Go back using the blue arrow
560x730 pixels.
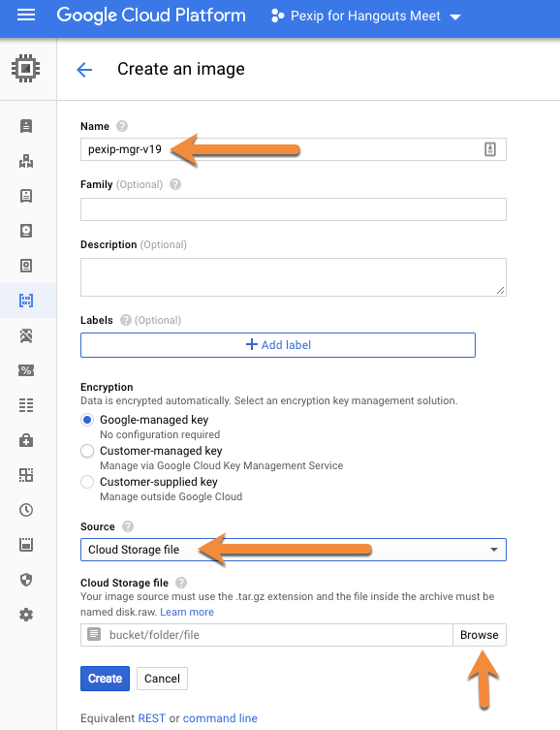coord(84,70)
